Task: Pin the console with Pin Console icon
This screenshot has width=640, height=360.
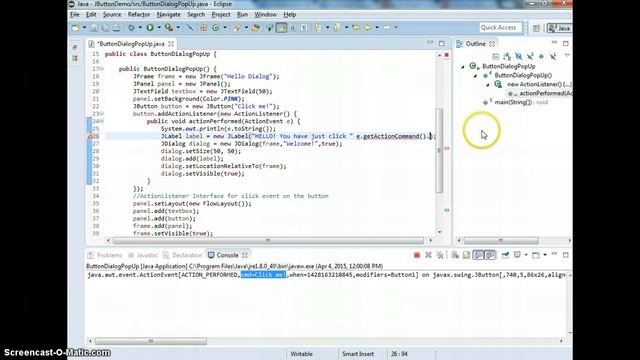Action: point(505,255)
